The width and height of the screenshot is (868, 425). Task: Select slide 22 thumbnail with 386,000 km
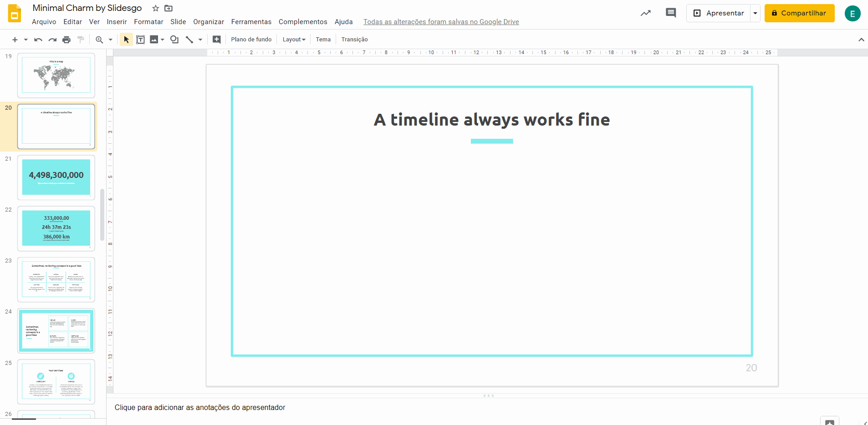pyautogui.click(x=56, y=228)
